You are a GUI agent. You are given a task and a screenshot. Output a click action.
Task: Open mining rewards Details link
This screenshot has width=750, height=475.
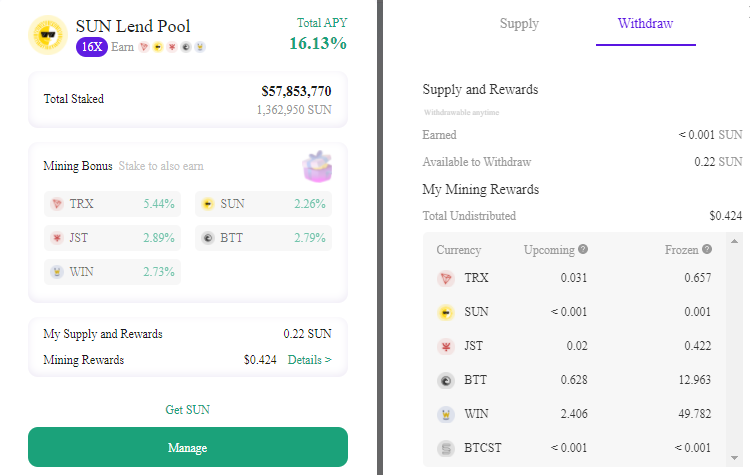point(309,360)
